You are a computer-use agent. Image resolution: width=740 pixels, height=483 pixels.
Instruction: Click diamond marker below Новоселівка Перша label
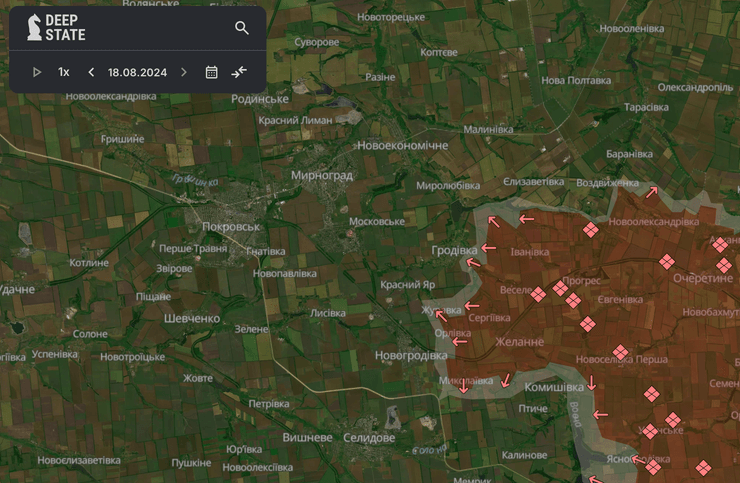(x=651, y=394)
